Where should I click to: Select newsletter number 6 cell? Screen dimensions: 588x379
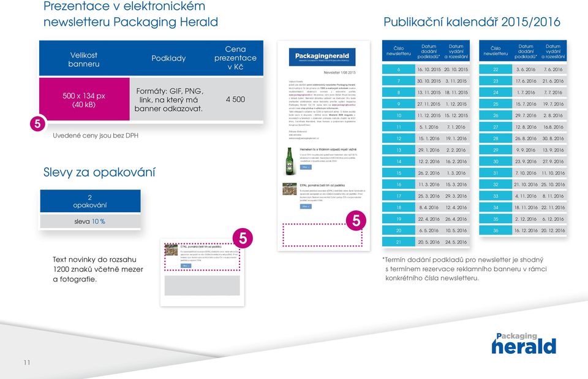point(399,69)
